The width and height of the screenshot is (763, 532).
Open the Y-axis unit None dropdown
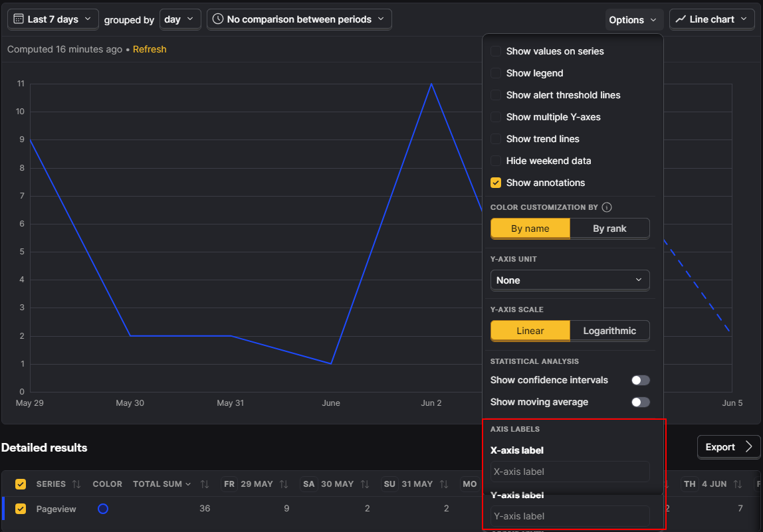point(570,280)
